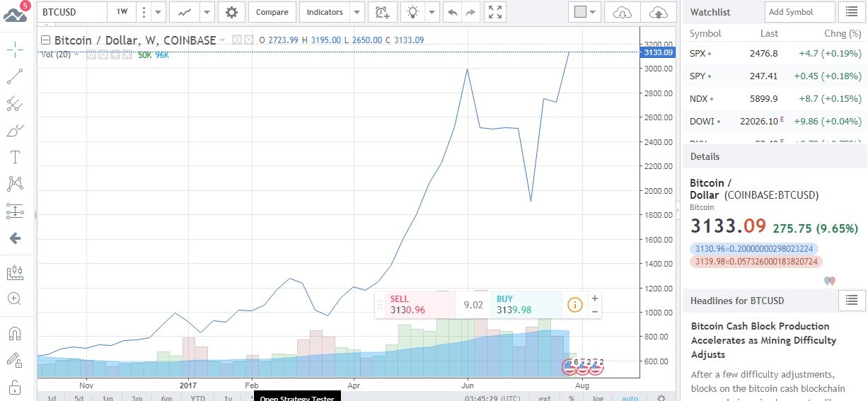The height and width of the screenshot is (401, 868).
Task: Click the ideas lightbulb icon
Action: click(x=412, y=12)
